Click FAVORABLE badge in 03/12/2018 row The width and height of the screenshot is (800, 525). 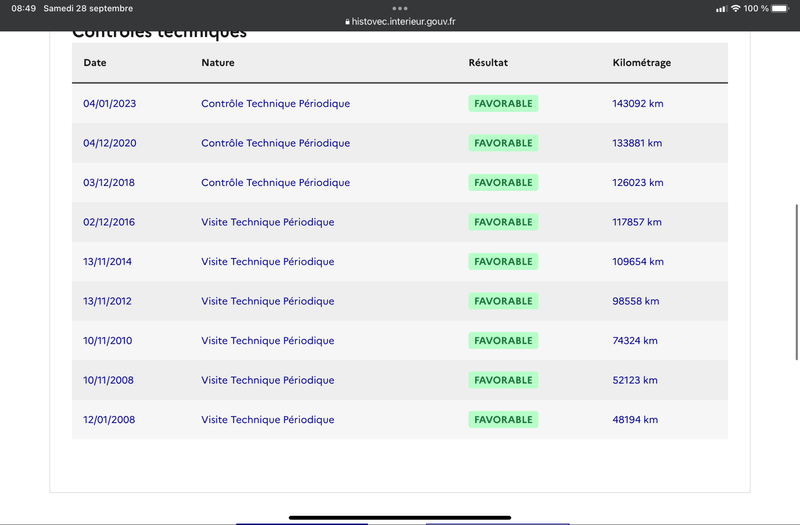[503, 183]
